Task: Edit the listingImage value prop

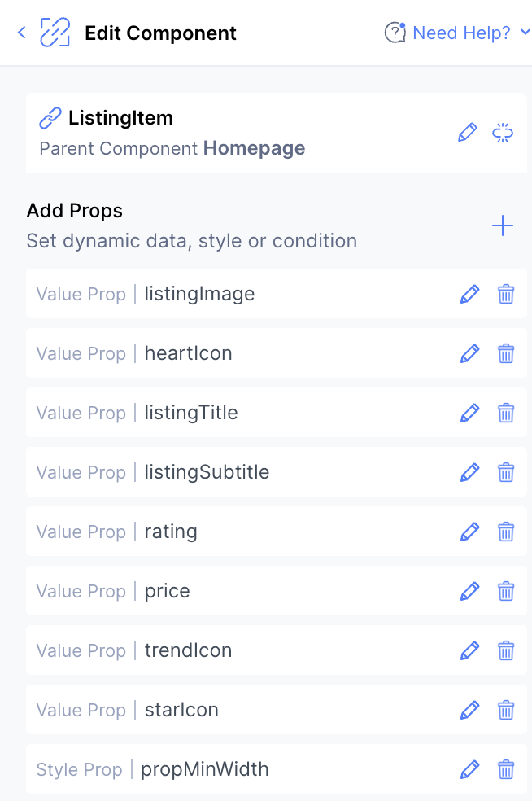Action: (470, 294)
